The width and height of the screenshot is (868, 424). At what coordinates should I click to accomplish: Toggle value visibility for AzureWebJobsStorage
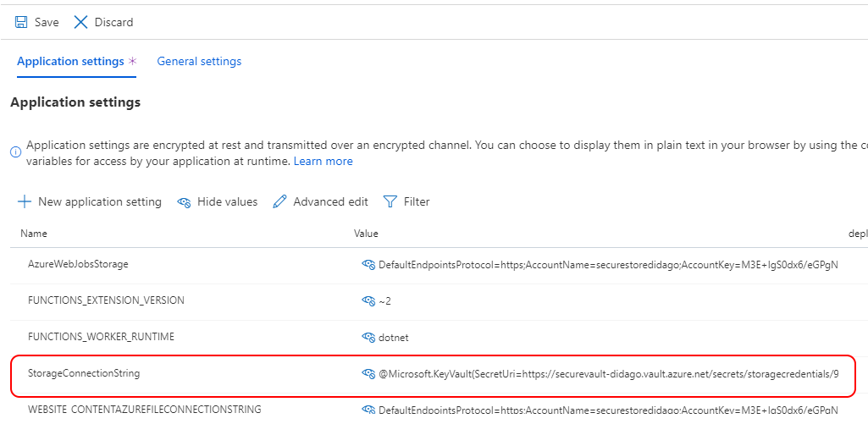(x=368, y=265)
